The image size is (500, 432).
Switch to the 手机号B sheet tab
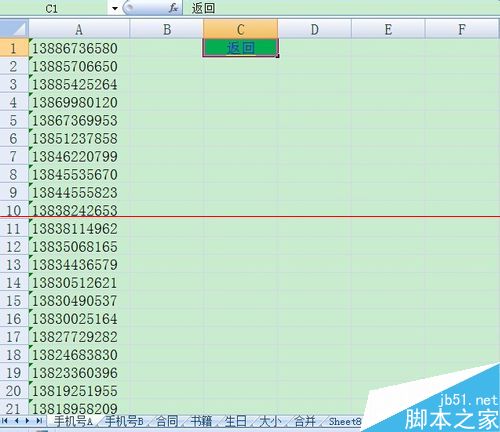(124, 422)
